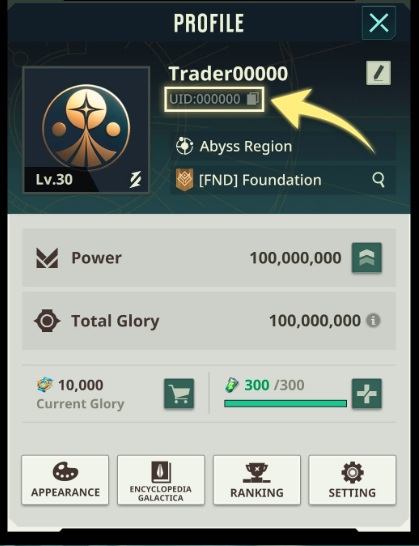The width and height of the screenshot is (419, 546).
Task: Click the Trader00000 player name
Action: 228,73
